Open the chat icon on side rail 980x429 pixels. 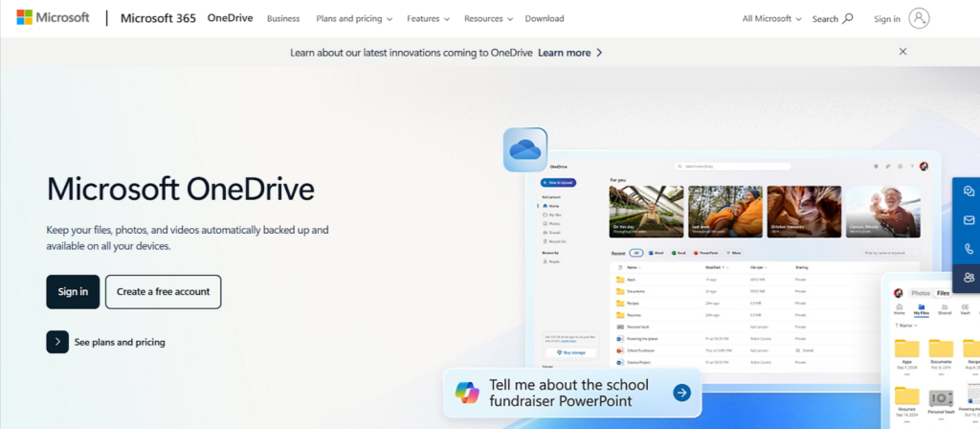(969, 192)
